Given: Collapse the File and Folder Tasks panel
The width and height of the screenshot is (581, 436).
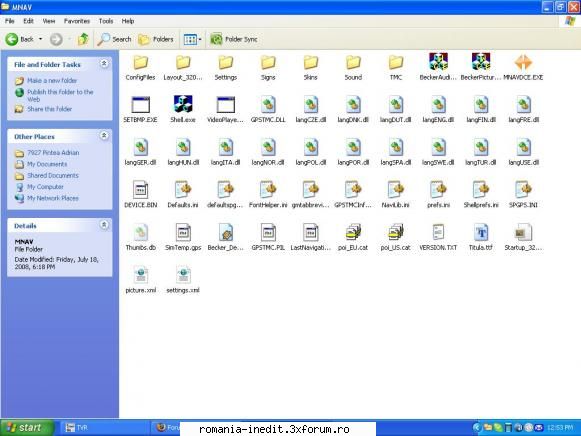Looking at the screenshot, I should click(x=104, y=64).
